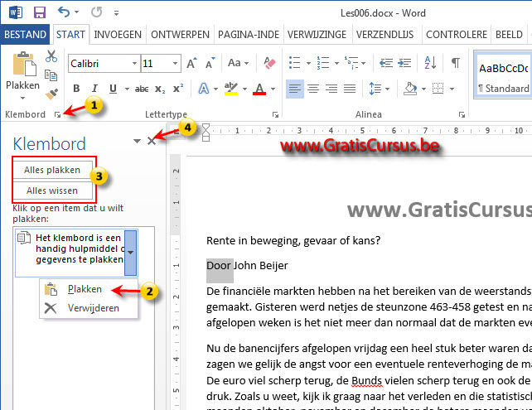This screenshot has width=532, height=410.
Task: Click the Redo icon in title bar
Action: pyautogui.click(x=97, y=12)
